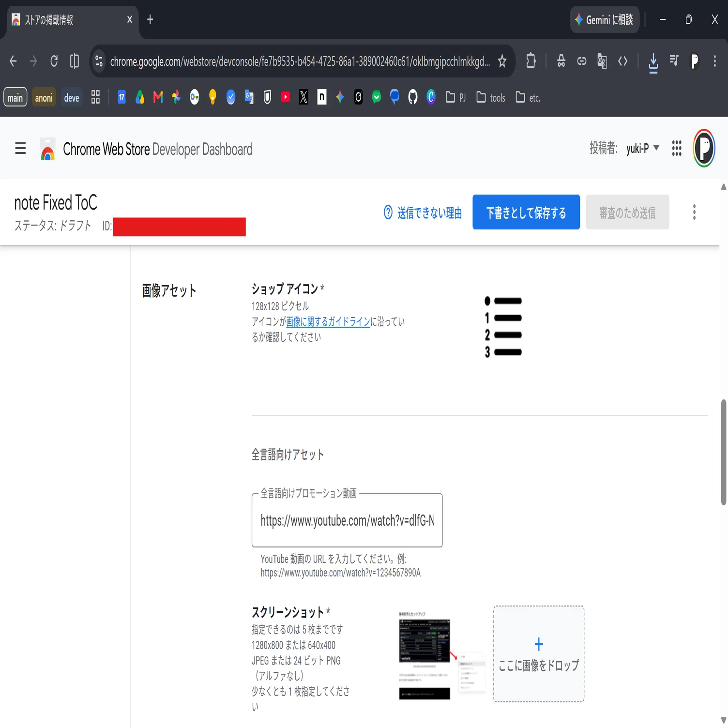The image size is (728, 728).
Task: Open Google Photos bookmark
Action: (x=176, y=97)
